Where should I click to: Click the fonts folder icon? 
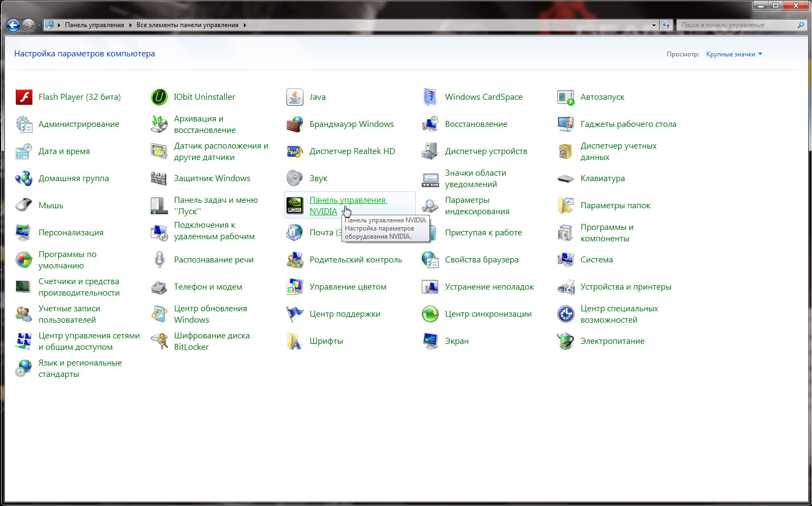(295, 341)
